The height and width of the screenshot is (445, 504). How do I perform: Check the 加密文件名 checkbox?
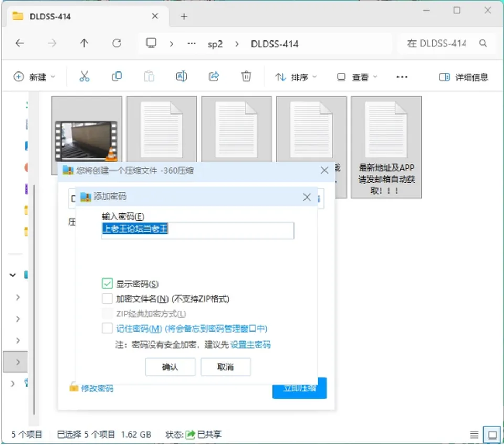[107, 298]
